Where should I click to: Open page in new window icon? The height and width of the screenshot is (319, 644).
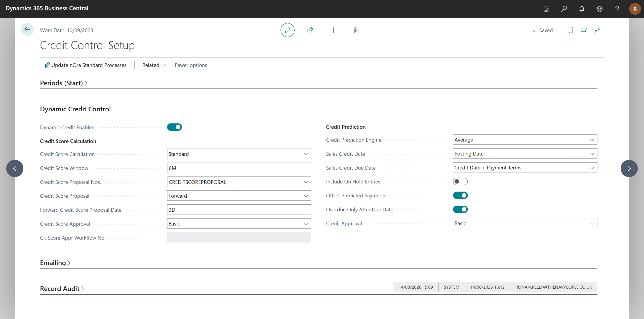(x=584, y=30)
